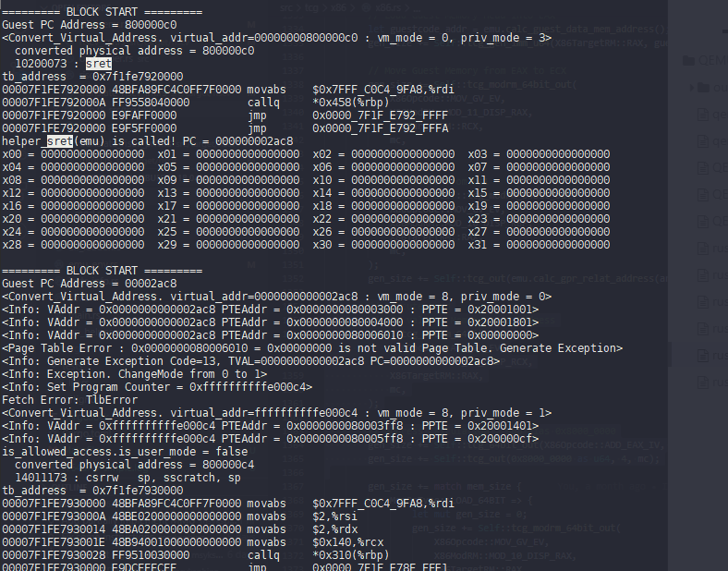The width and height of the screenshot is (728, 571).
Task: Click the 00007F1FE792000A address
Action: coord(54,103)
